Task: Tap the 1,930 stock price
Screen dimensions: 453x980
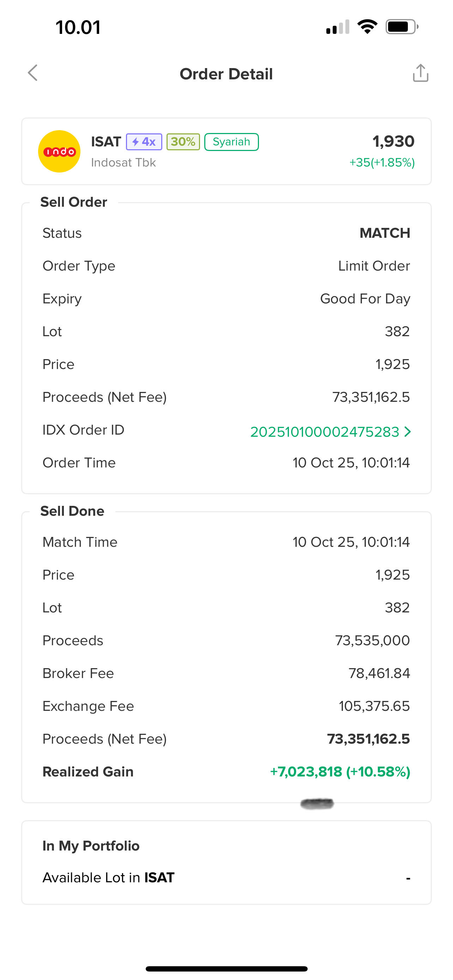Action: click(393, 141)
